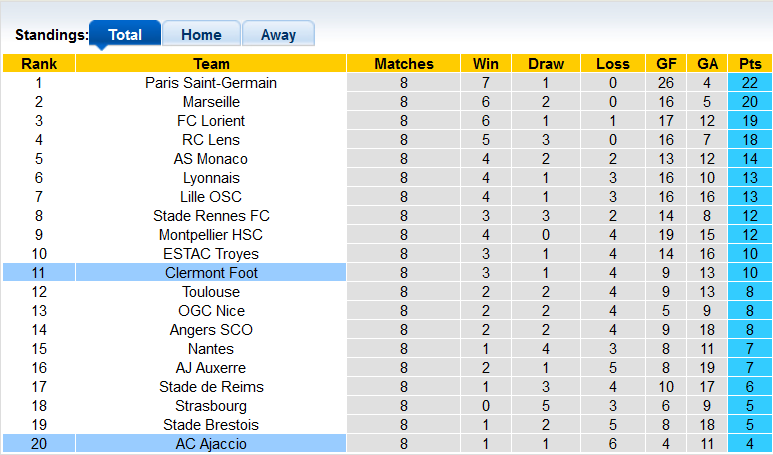This screenshot has height=455, width=773.
Task: Click Paris Saint-Germain team name
Action: click(211, 83)
